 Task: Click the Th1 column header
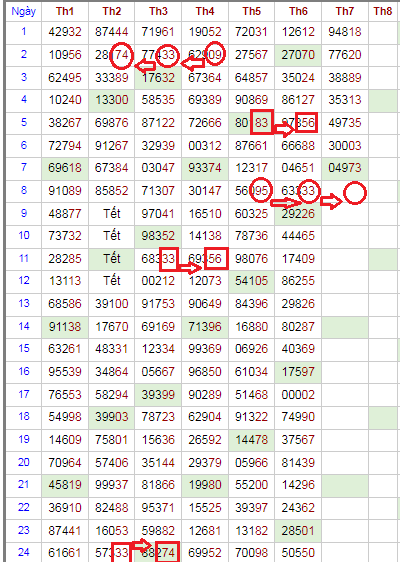pyautogui.click(x=65, y=11)
